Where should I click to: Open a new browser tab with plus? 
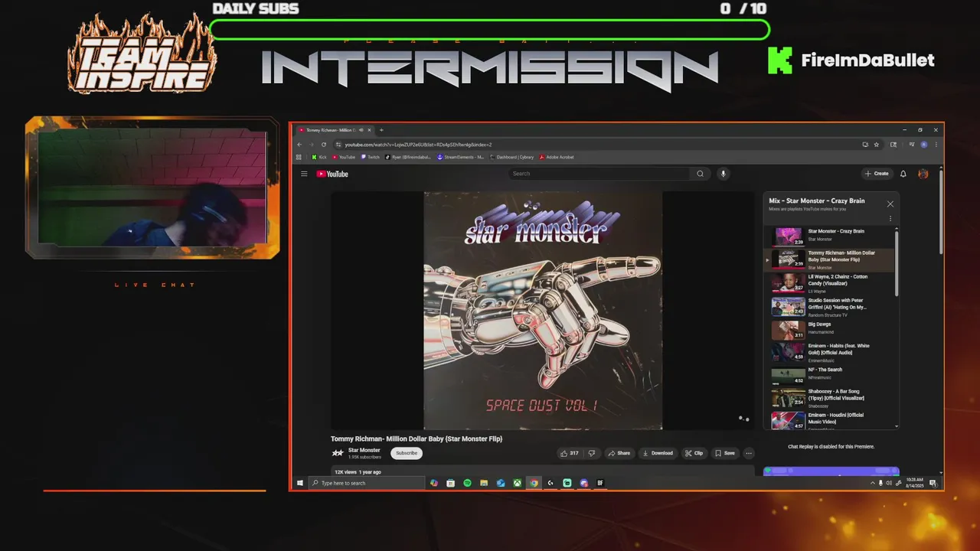point(381,130)
